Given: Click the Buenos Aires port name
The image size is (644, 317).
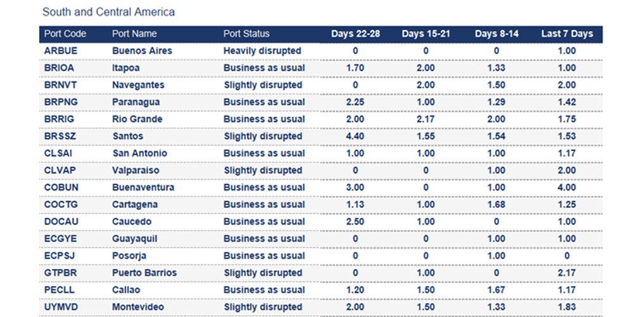Looking at the screenshot, I should pos(142,51).
